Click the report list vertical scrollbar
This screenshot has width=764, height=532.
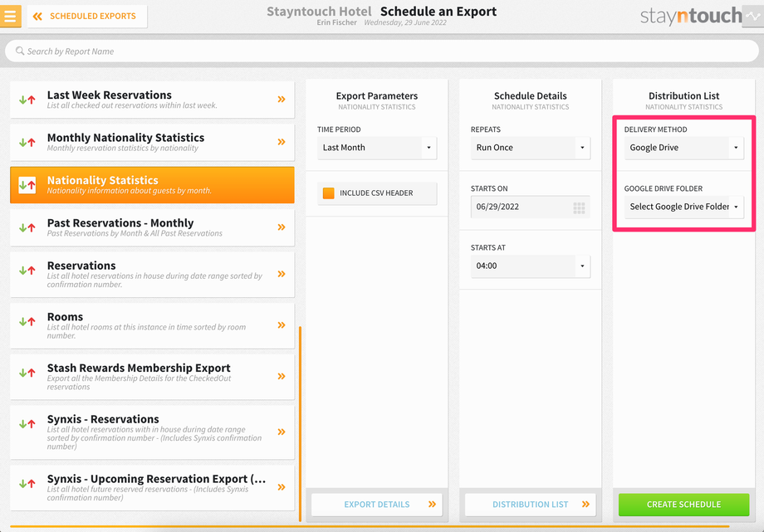click(300, 424)
